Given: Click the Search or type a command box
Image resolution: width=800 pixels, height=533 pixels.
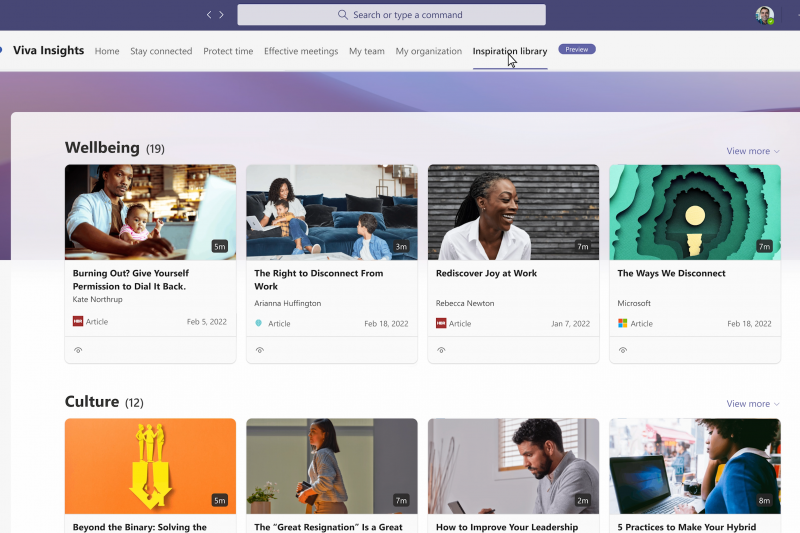Looking at the screenshot, I should click(x=391, y=15).
